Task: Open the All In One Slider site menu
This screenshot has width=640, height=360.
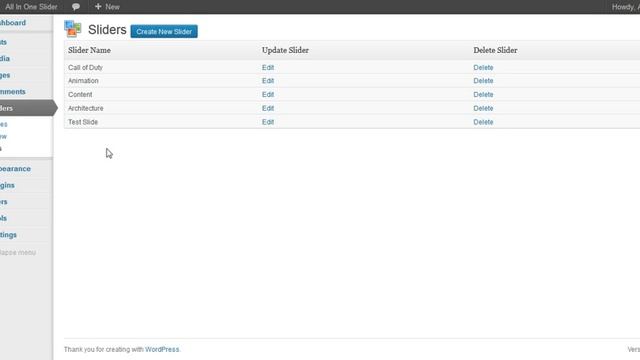Action: 31,7
